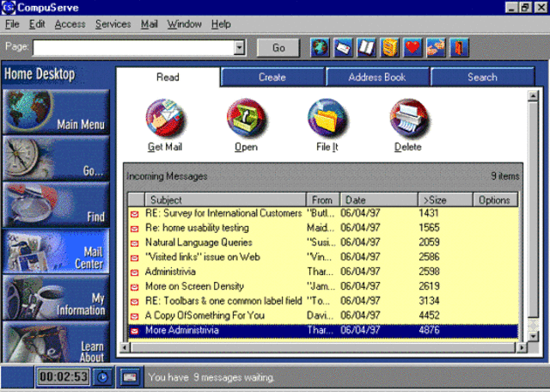
Task: Open the filing cabinet toolbar icon
Action: click(389, 47)
